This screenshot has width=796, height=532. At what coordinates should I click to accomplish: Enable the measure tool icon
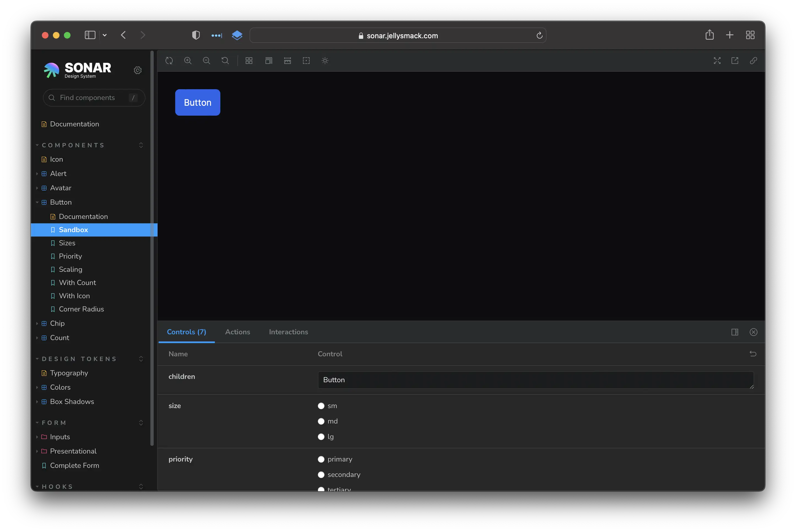coord(287,61)
